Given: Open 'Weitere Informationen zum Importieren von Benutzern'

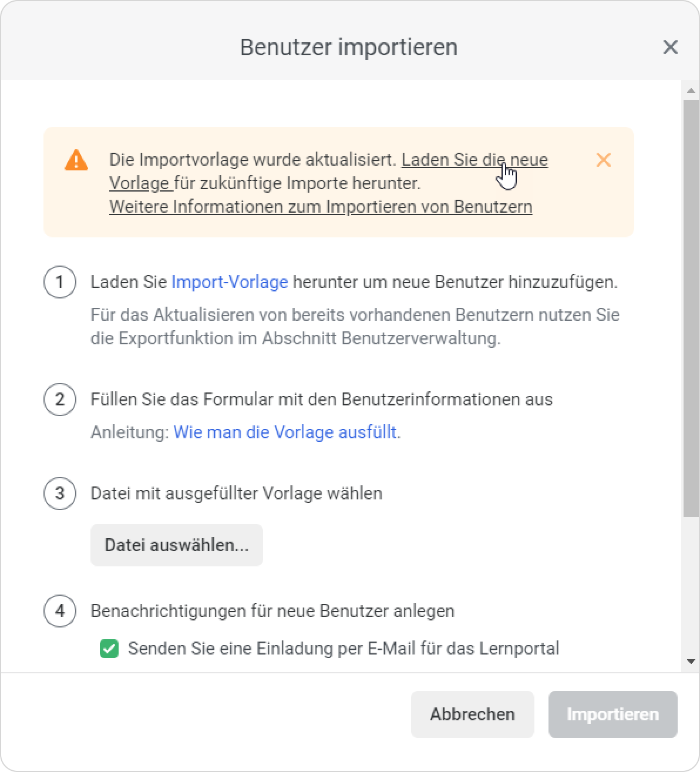Looking at the screenshot, I should [x=321, y=207].
